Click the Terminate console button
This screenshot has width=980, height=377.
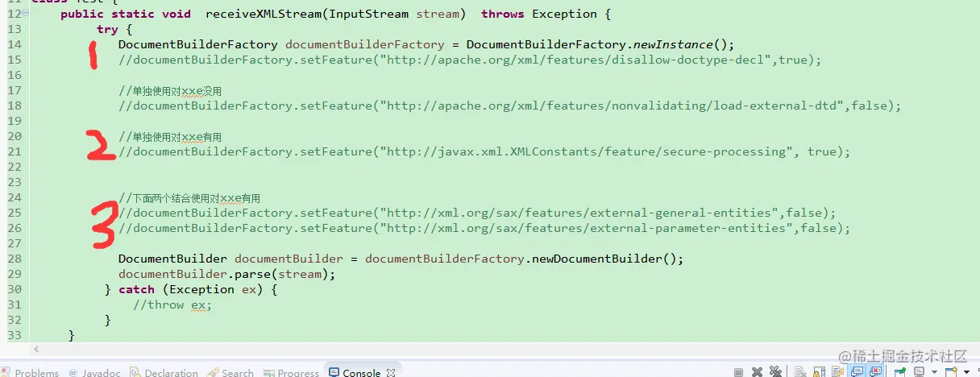738,372
